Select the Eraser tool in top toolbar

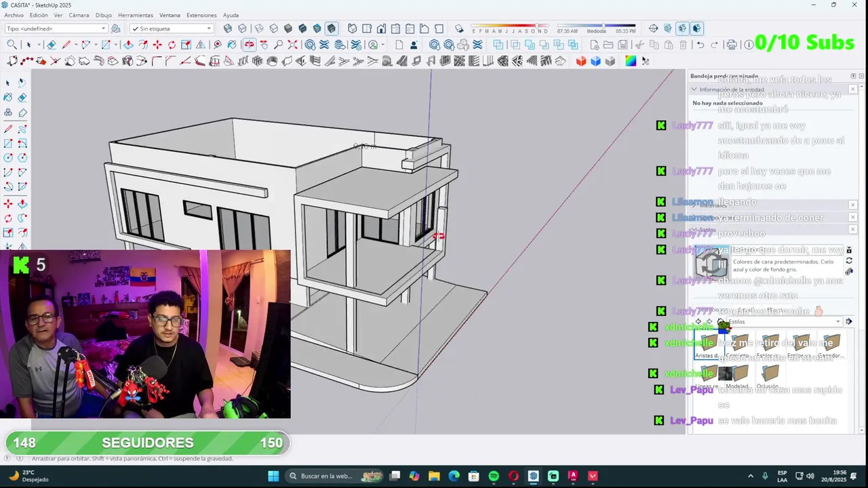pyautogui.click(x=51, y=45)
